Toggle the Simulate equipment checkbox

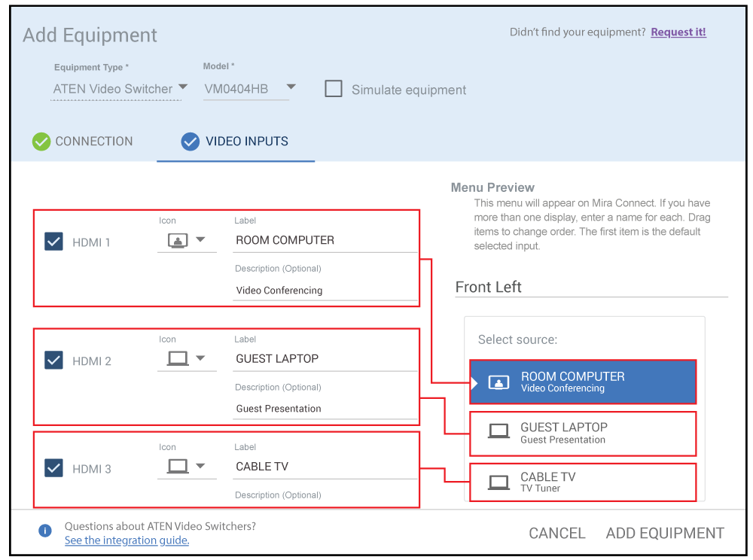tap(334, 89)
